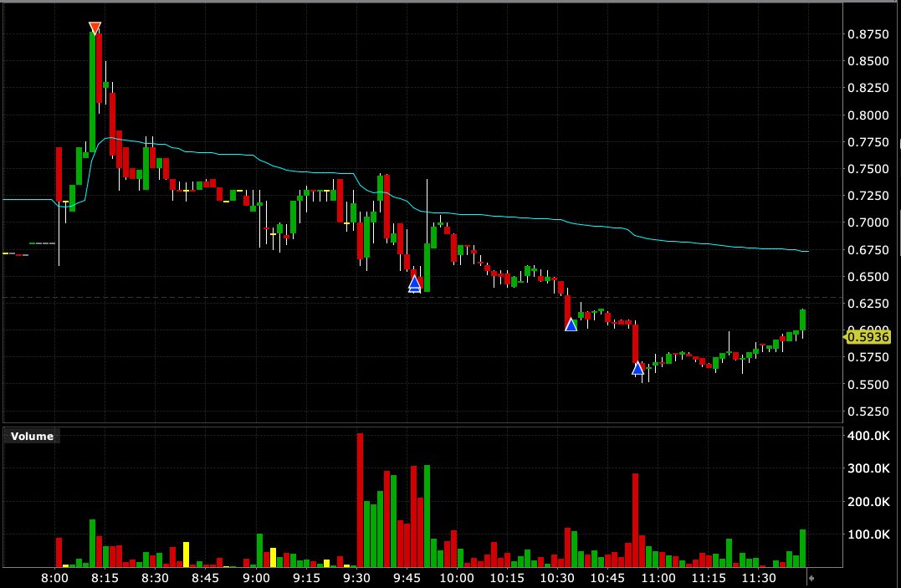901x588 pixels.
Task: Click the 400.0K volume axis label
Action: point(868,436)
